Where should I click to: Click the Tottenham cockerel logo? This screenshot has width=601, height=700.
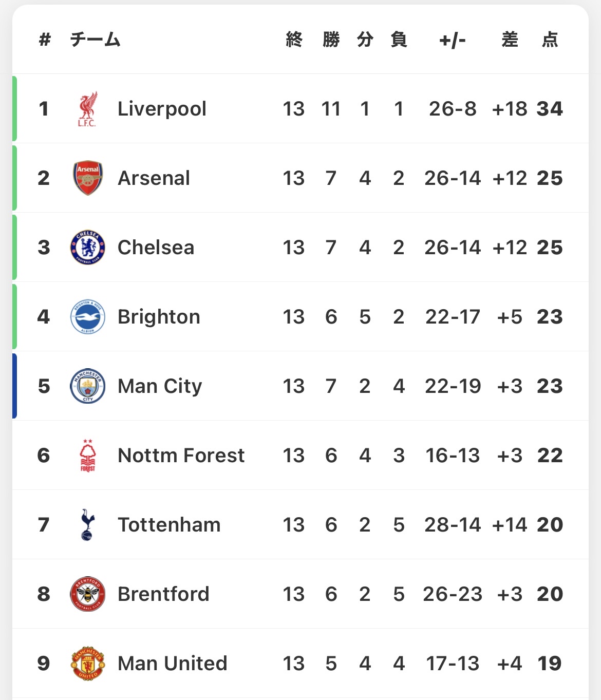coord(87,525)
